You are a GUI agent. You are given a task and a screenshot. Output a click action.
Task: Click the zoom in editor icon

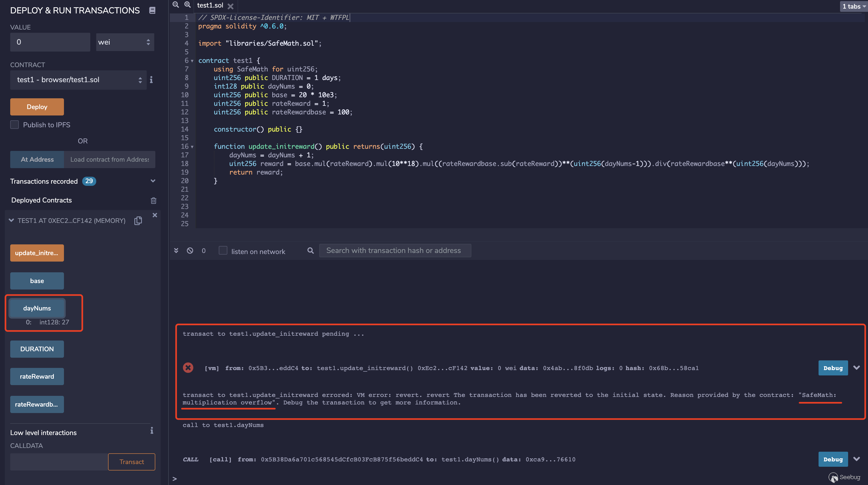point(187,5)
